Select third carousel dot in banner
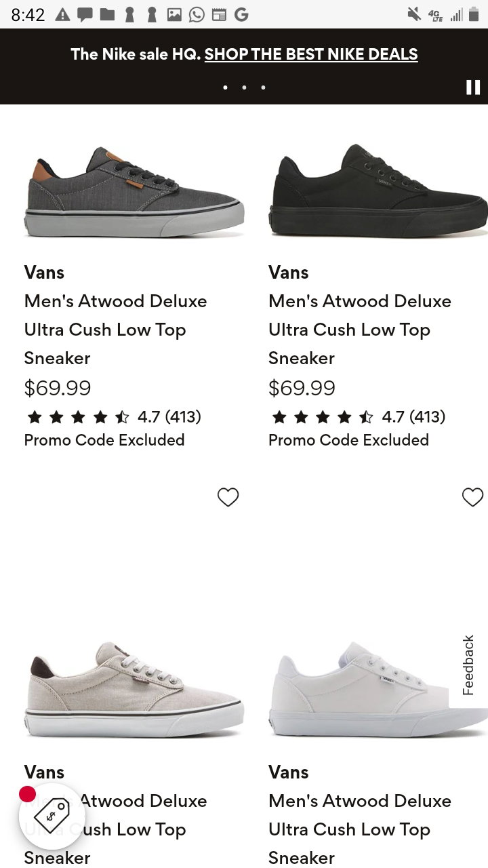This screenshot has height=868, width=488. click(x=263, y=87)
